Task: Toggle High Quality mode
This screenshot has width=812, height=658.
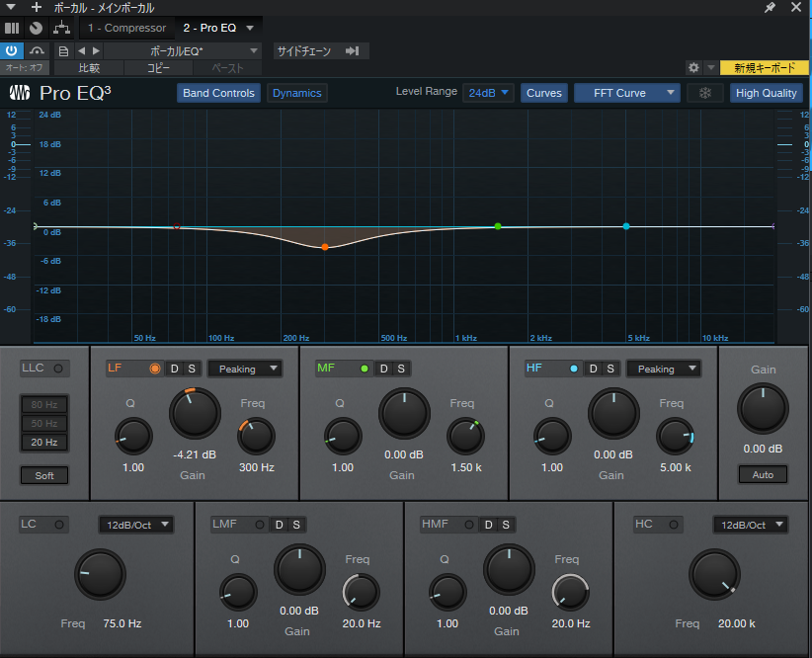Action: 767,93
